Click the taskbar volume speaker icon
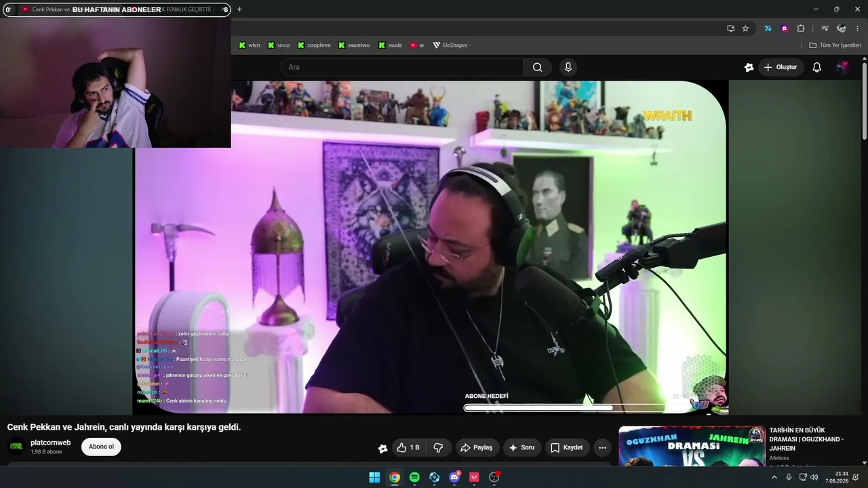This screenshot has height=488, width=868. (x=814, y=477)
